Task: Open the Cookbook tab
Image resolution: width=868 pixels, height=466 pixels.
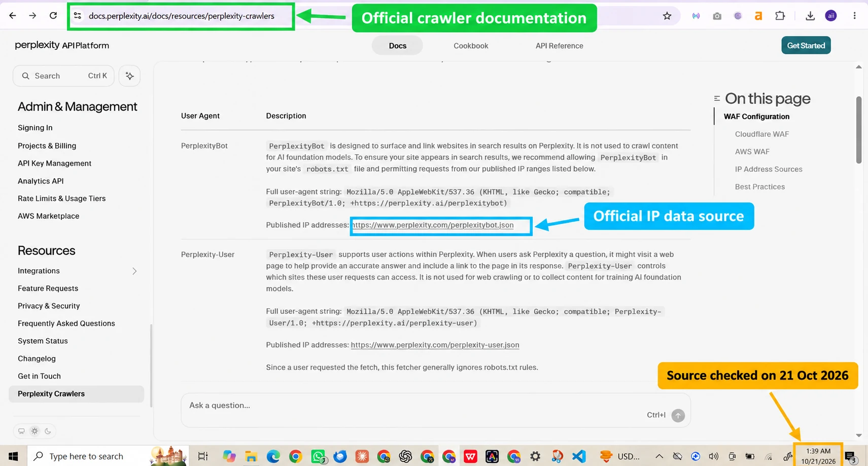Action: coord(471,46)
